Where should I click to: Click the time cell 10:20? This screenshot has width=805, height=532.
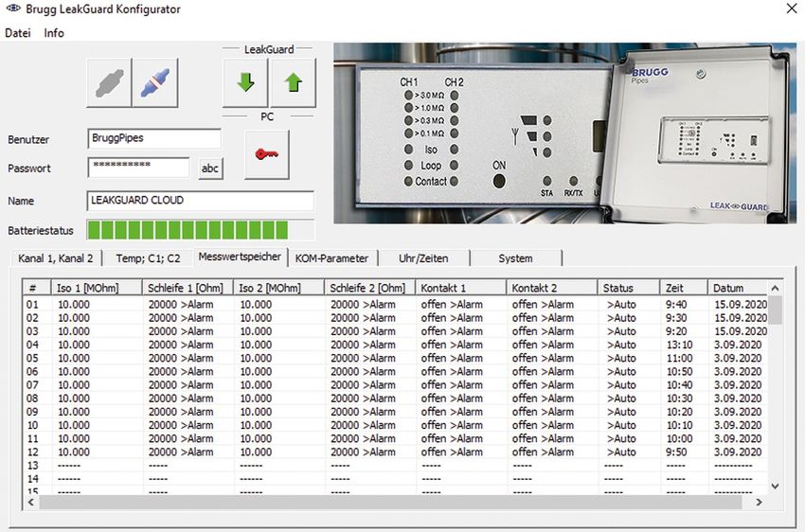[x=679, y=412]
